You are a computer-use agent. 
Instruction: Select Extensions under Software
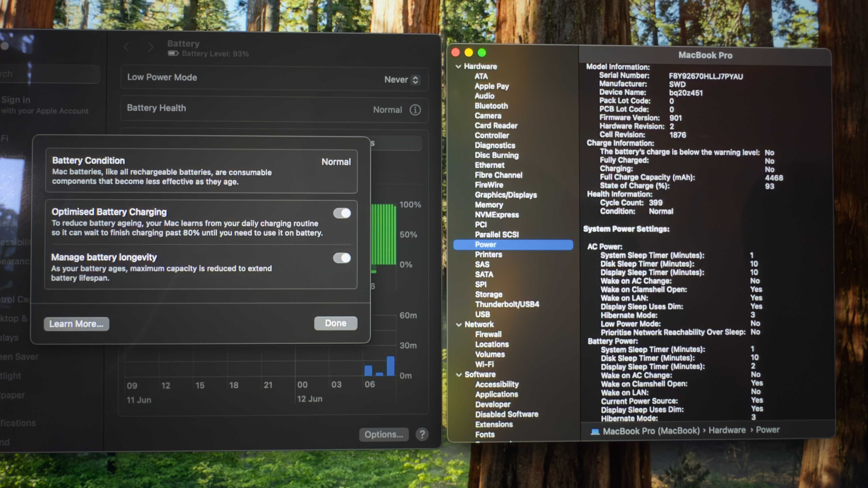pyautogui.click(x=494, y=424)
